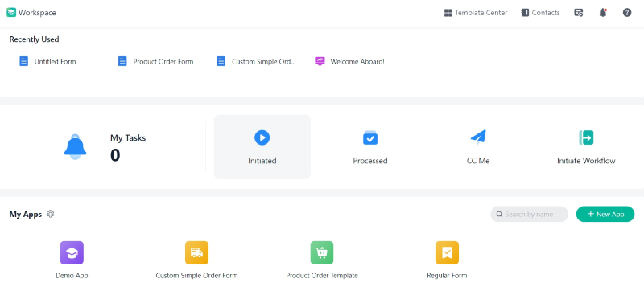The image size is (644, 291).
Task: Click the Custom Simple Ord... document icon
Action: coord(221,61)
